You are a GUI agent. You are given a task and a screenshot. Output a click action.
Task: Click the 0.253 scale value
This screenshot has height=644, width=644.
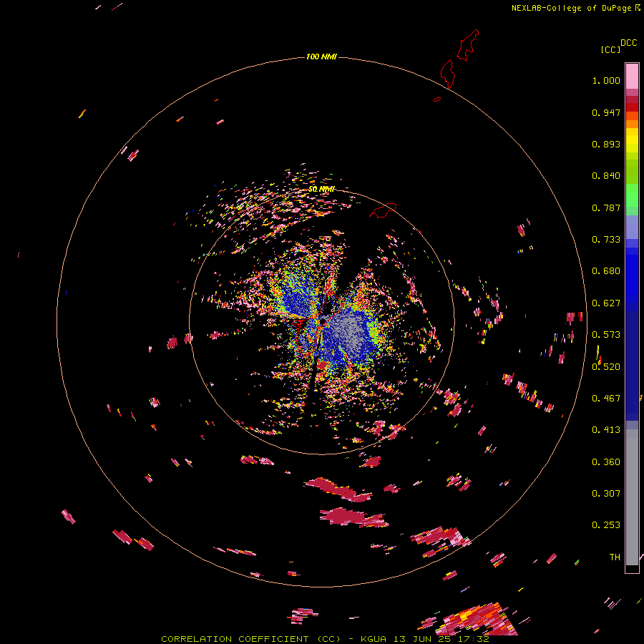(606, 525)
